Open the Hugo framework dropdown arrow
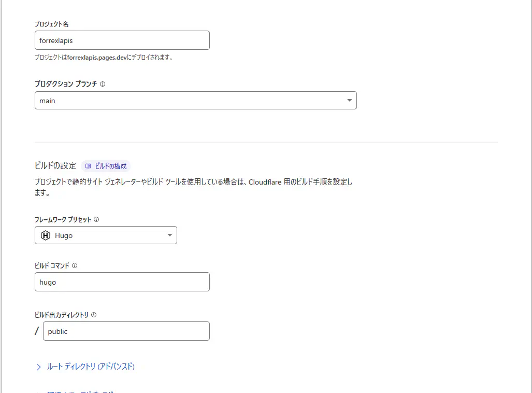 (x=170, y=235)
